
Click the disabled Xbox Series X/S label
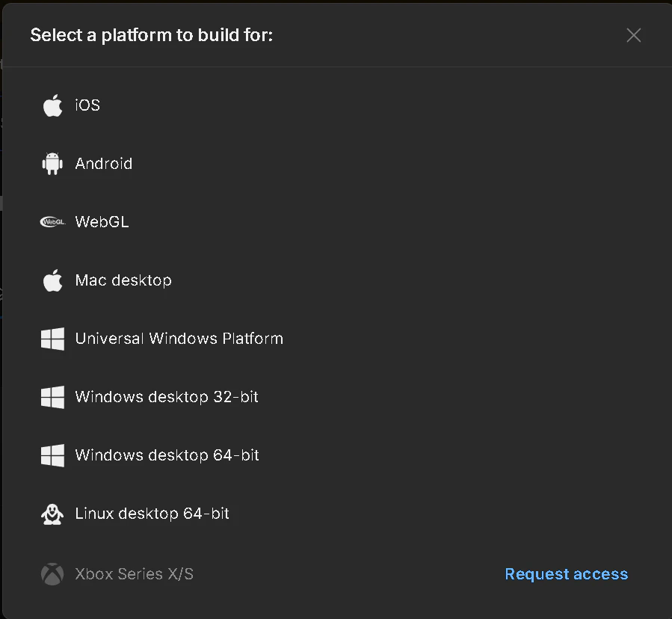click(x=134, y=573)
